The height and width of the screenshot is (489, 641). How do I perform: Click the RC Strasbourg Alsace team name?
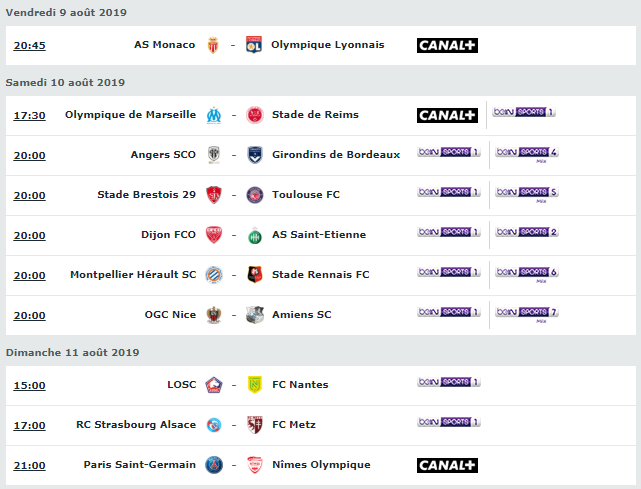coord(136,425)
